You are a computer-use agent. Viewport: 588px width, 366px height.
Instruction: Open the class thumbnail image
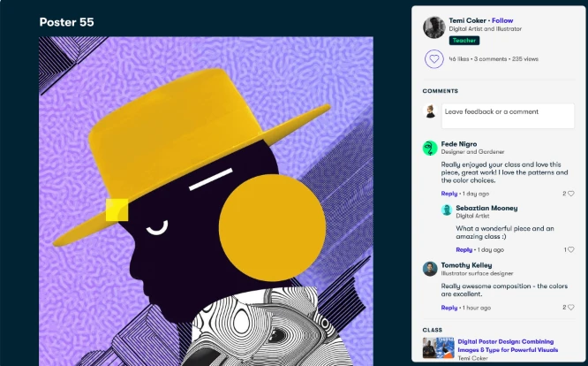(439, 347)
